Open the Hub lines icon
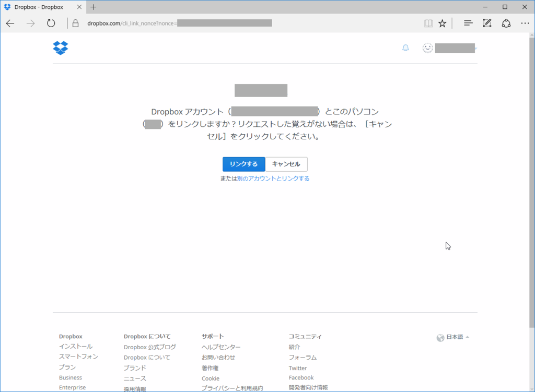 [468, 23]
